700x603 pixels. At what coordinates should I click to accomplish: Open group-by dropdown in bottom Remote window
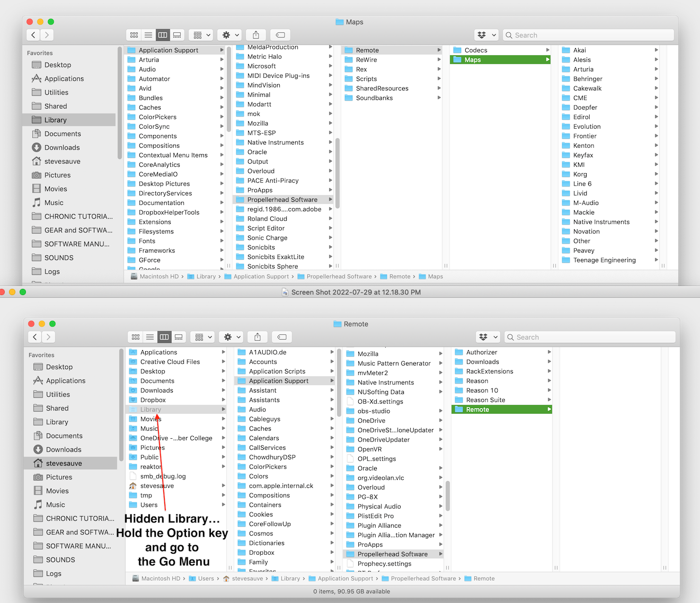point(203,337)
